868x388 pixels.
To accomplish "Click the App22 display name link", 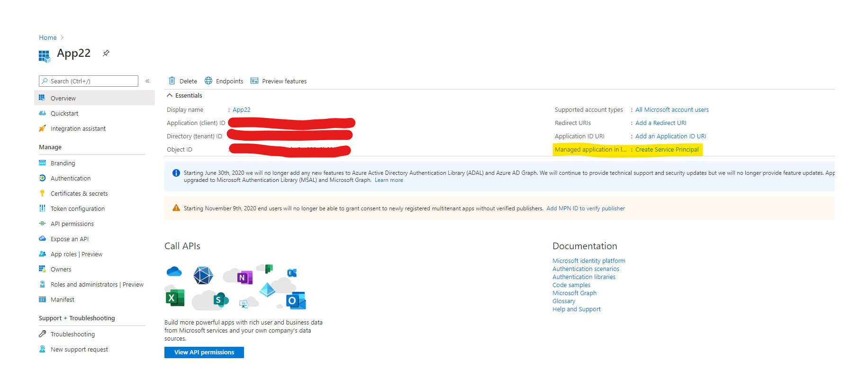I will pyautogui.click(x=242, y=109).
